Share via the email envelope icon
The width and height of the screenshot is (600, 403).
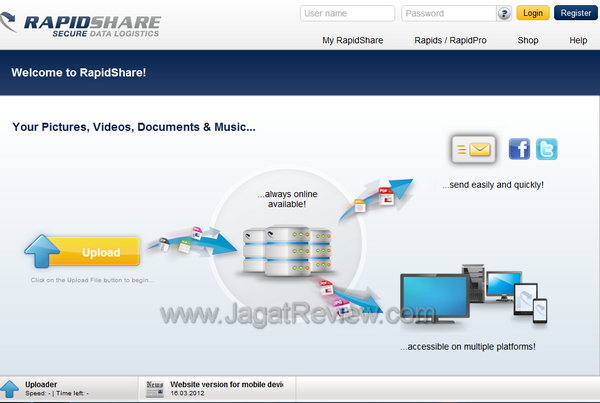(473, 149)
